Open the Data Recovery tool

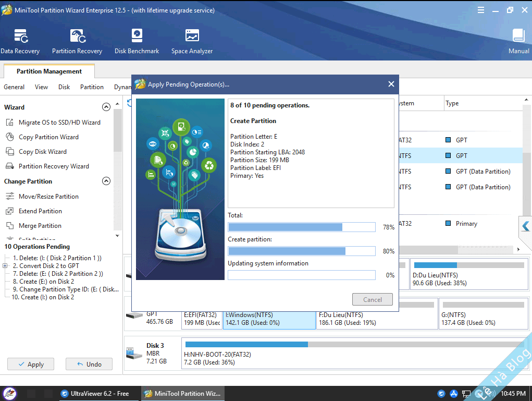20,41
